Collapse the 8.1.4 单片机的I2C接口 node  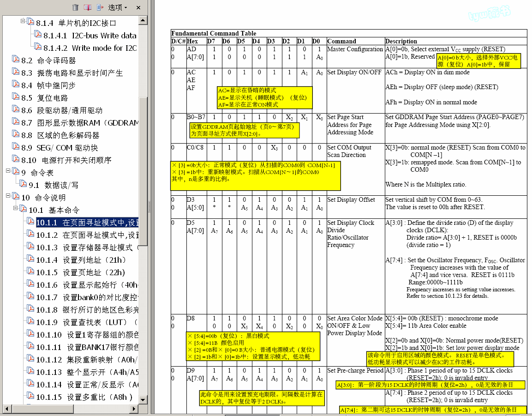23,21
